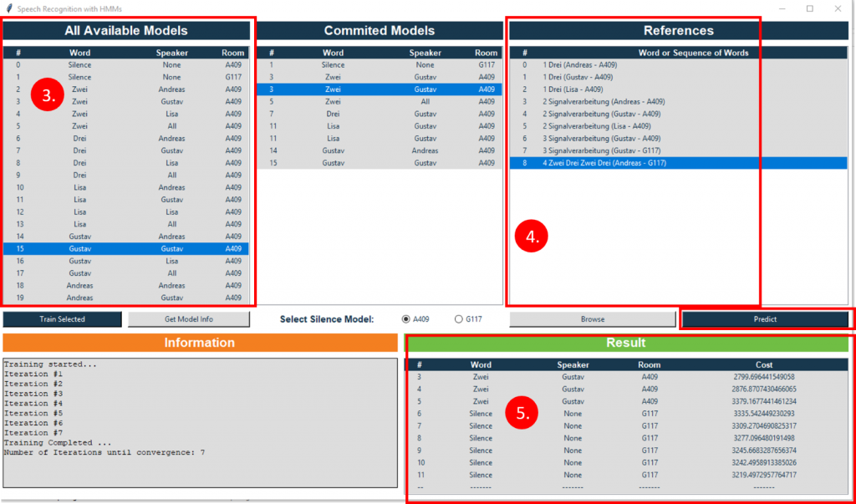This screenshot has width=856, height=504.
Task: Open Get Model Info
Action: pyautogui.click(x=188, y=319)
